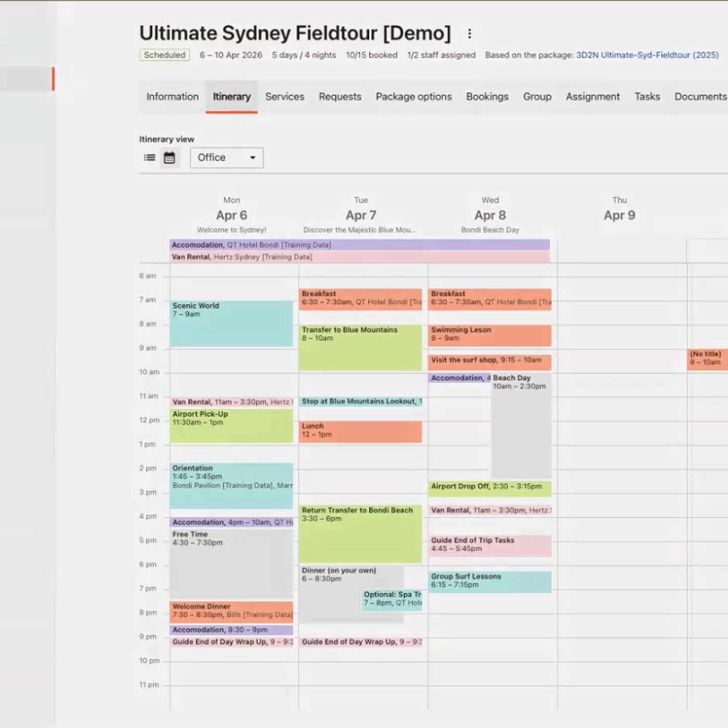
Task: Open the Package options tab
Action: click(x=413, y=97)
